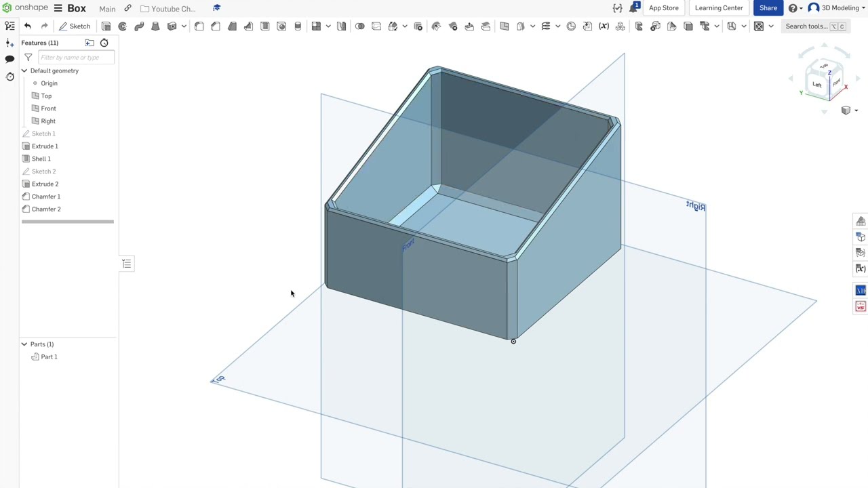Open view cube display options dropdown
The image size is (868, 488).
click(856, 110)
